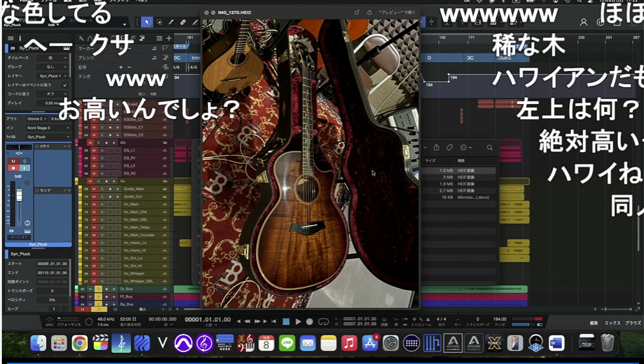The height and width of the screenshot is (364, 644).
Task: Click the Syn_Pluck channel volume fader
Action: point(19,196)
